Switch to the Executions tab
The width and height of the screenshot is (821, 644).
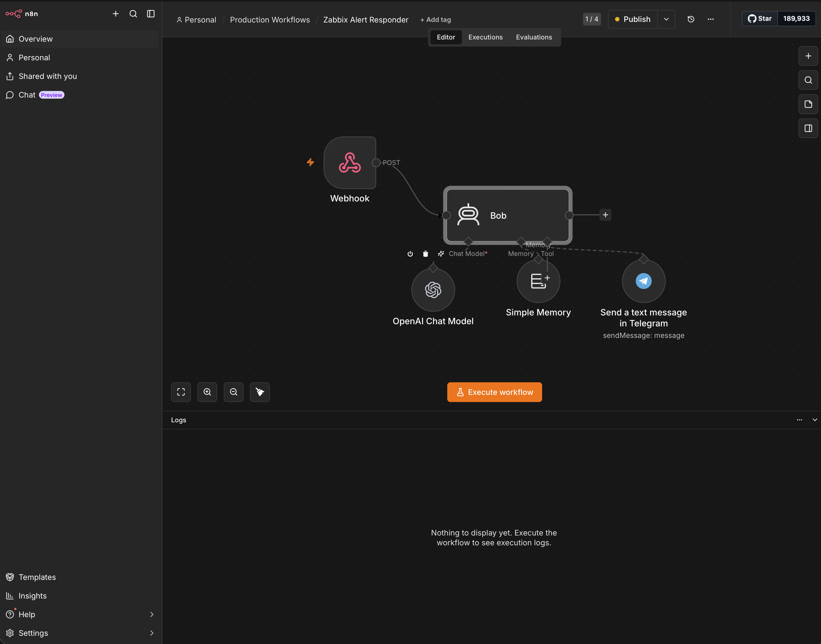click(485, 37)
